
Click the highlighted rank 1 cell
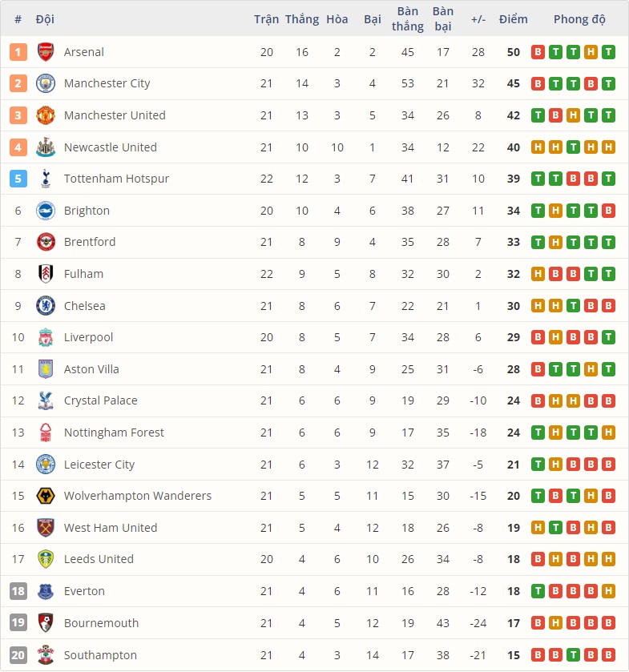[x=18, y=51]
